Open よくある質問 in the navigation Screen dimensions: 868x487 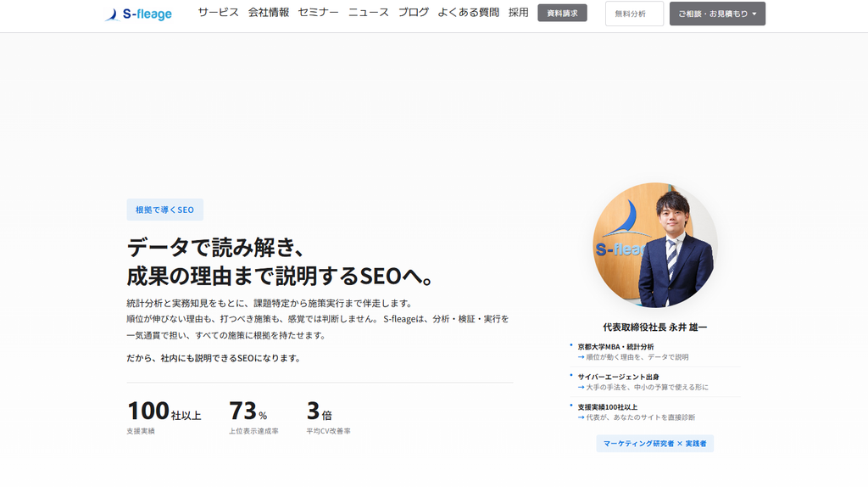tap(468, 12)
